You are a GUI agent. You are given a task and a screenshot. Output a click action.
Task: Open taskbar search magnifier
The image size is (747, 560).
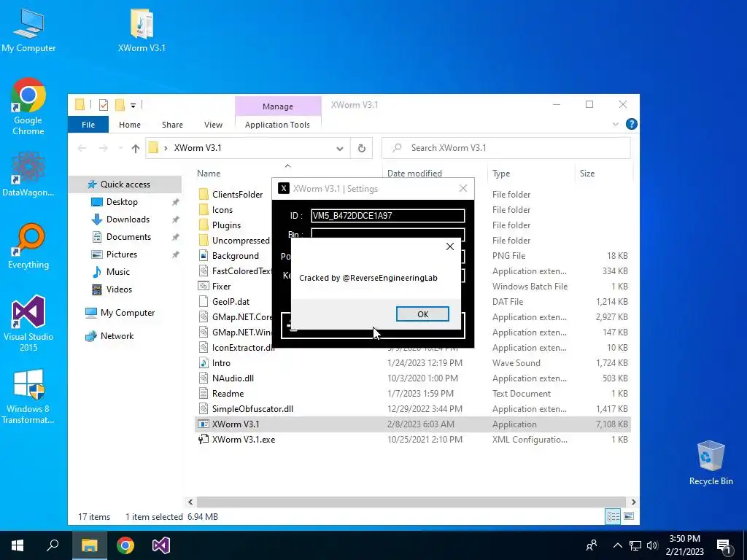pos(53,545)
